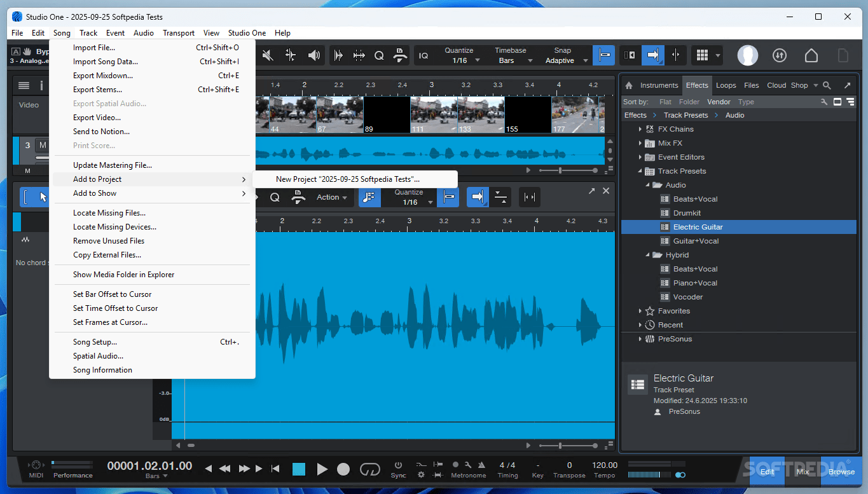Detach the browser with the arrow icon
The height and width of the screenshot is (494, 868).
[x=847, y=85]
